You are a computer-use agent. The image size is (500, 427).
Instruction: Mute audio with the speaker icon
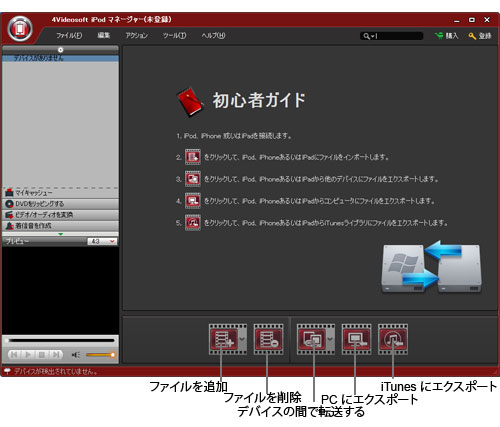tap(76, 355)
